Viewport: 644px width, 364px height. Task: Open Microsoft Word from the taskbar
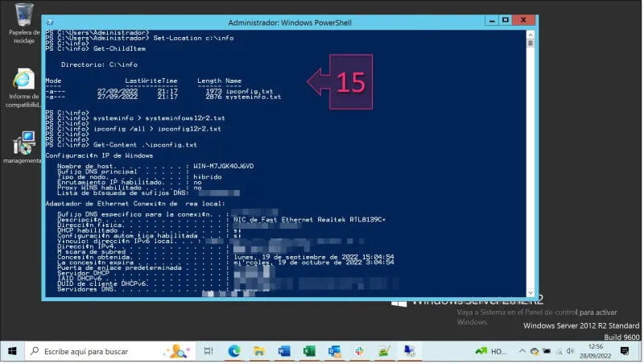pyautogui.click(x=284, y=351)
